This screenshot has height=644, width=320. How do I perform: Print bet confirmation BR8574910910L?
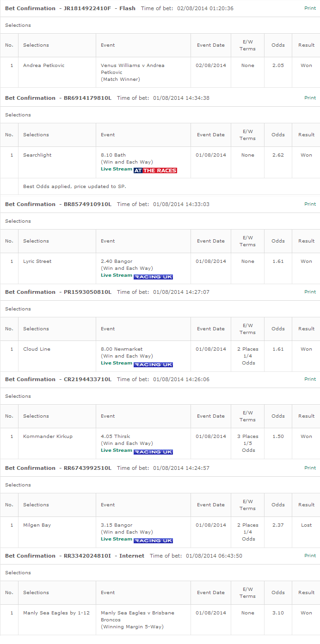(310, 204)
